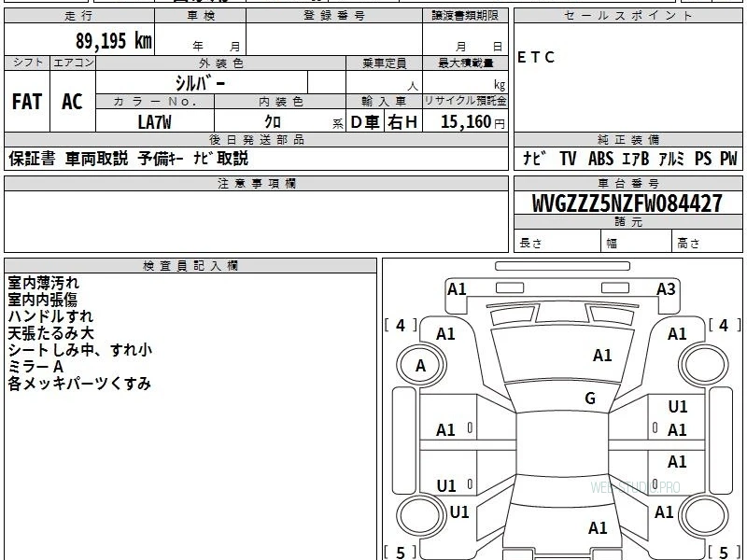This screenshot has width=747, height=560.
Task: Click the ETC sales point text
Action: [536, 57]
